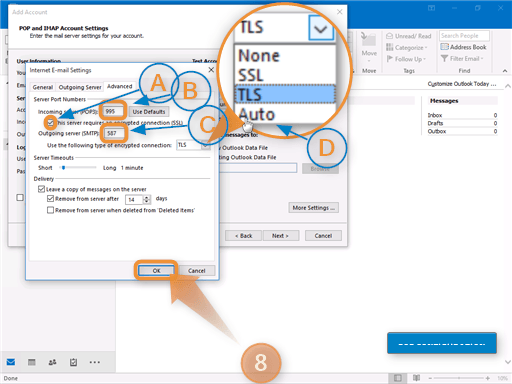The width and height of the screenshot is (512, 384).
Task: Click the Move ribbon button
Action: coord(369,47)
